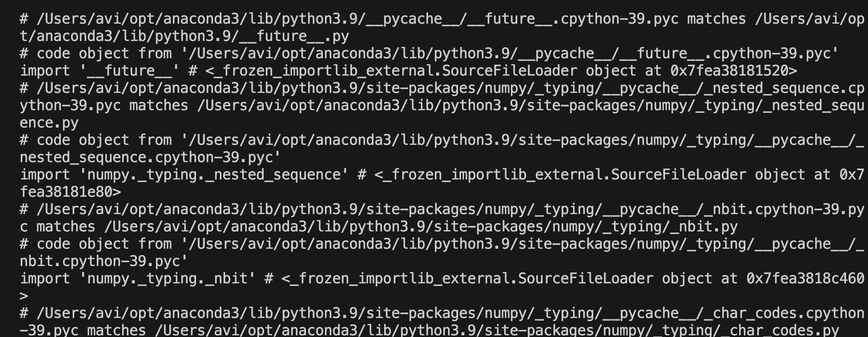Image resolution: width=868 pixels, height=337 pixels.
Task: Click the memory address 0x7fea38181520
Action: coord(729,71)
